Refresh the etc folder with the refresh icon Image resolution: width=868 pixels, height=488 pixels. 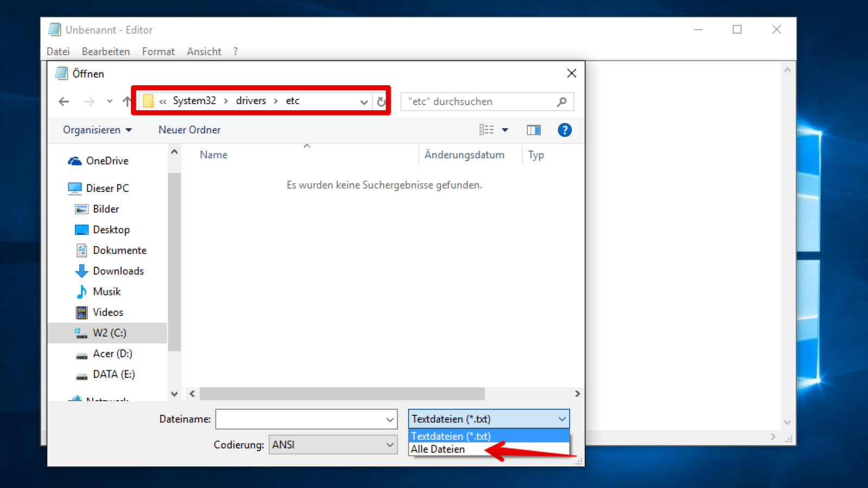point(381,101)
